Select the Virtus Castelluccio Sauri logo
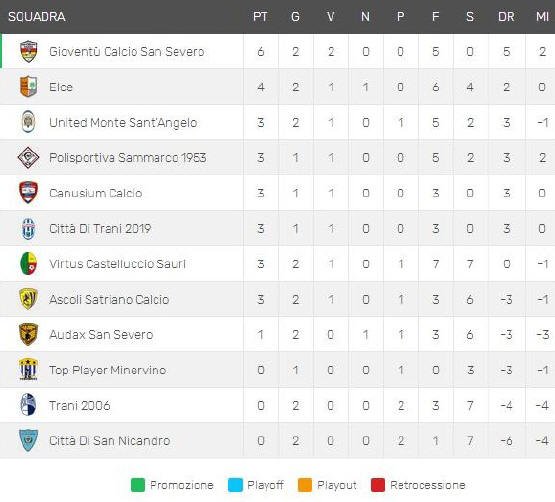Viewport: 555px width, 502px height. click(x=28, y=263)
